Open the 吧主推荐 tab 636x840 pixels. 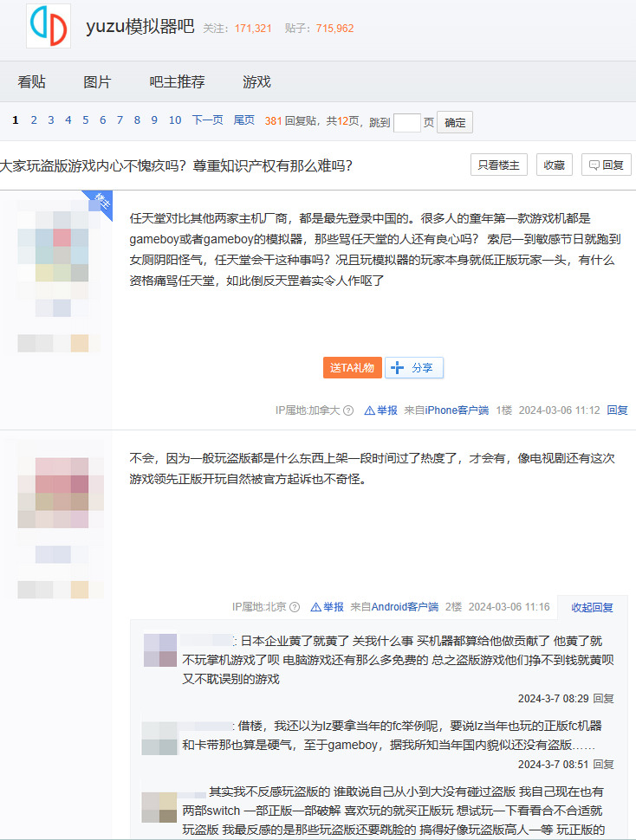point(177,82)
